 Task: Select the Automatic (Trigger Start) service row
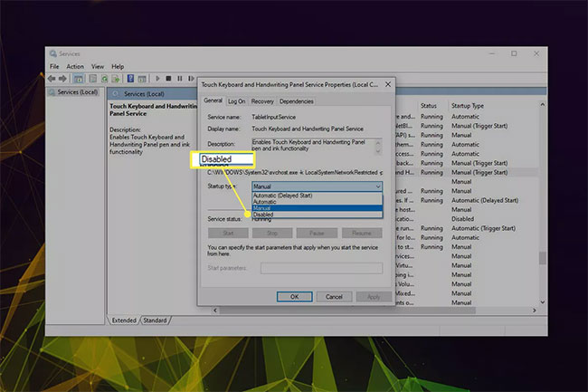click(x=467, y=228)
